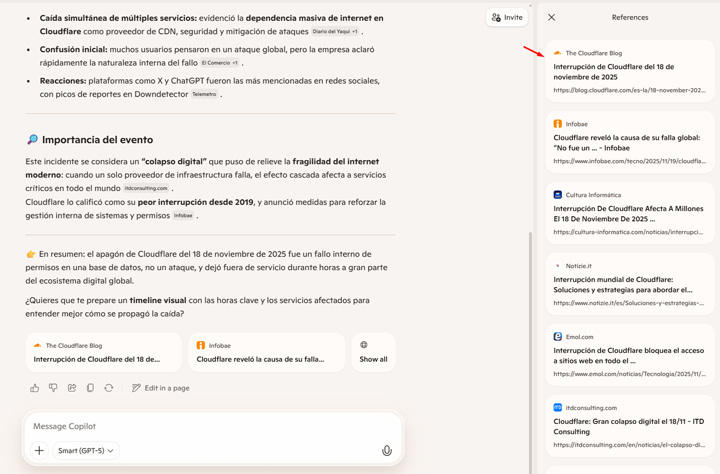This screenshot has height=474, width=720.
Task: Open the Cultura Informática reference
Action: (629, 213)
